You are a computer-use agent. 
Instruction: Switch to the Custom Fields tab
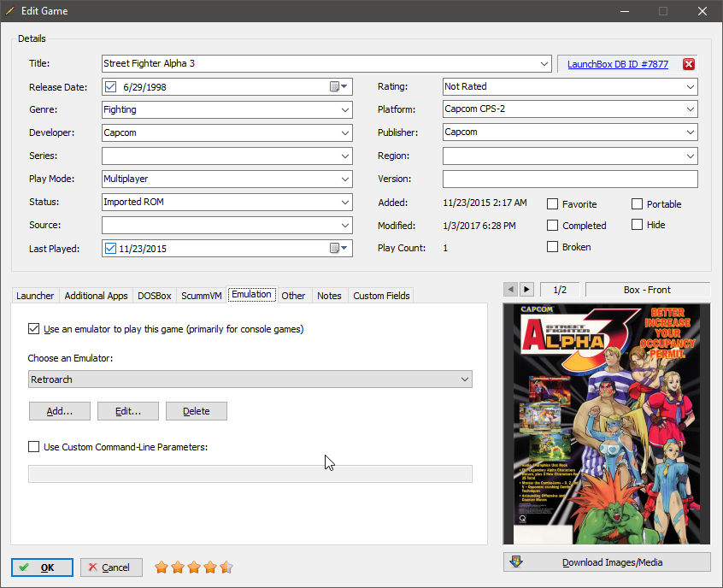coord(381,296)
